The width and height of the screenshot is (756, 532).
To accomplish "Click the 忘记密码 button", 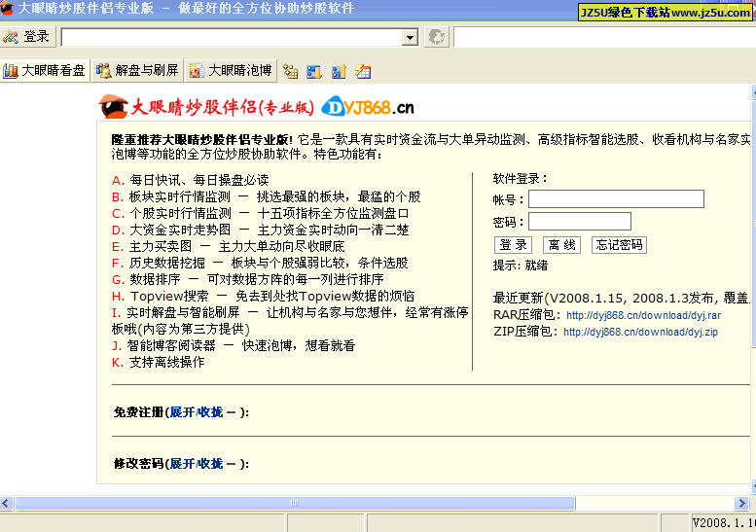I will point(619,245).
